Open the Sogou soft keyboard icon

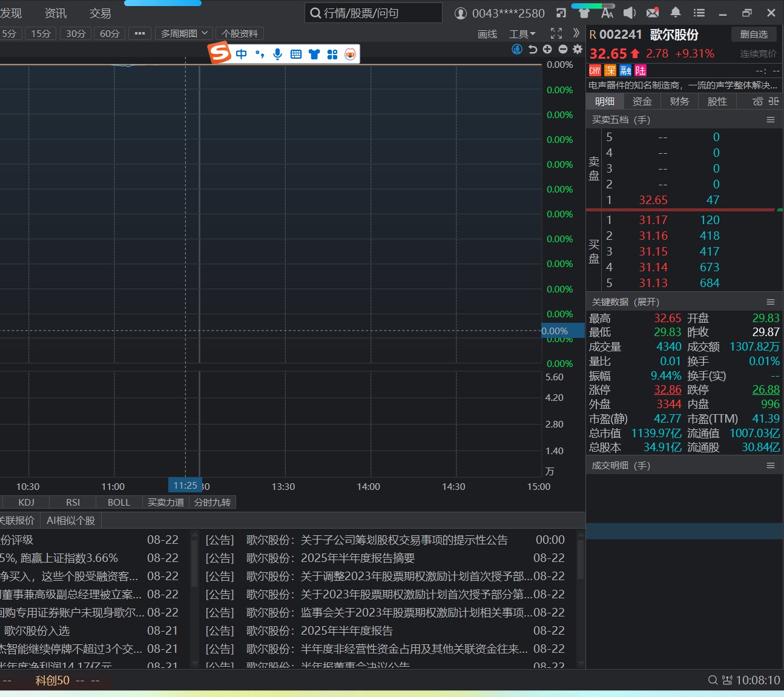296,54
